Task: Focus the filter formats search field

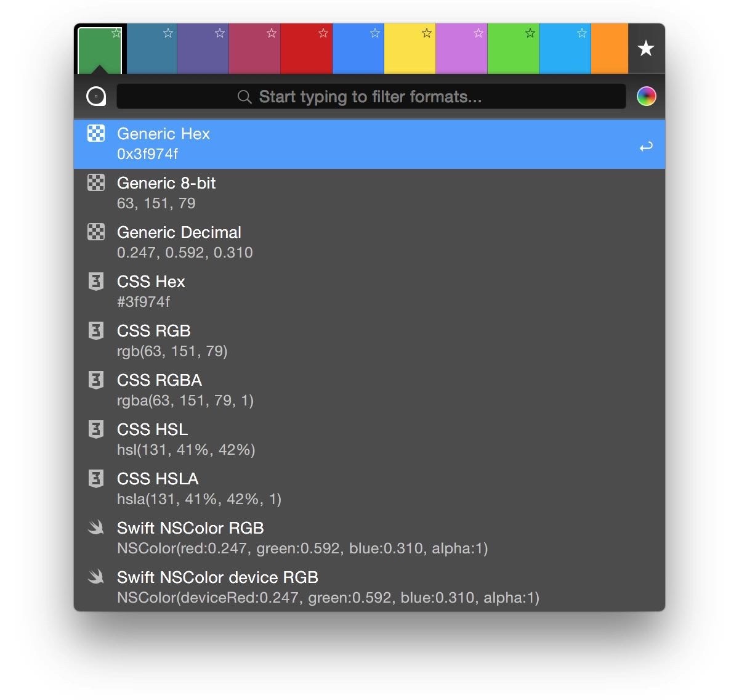Action: pyautogui.click(x=371, y=97)
